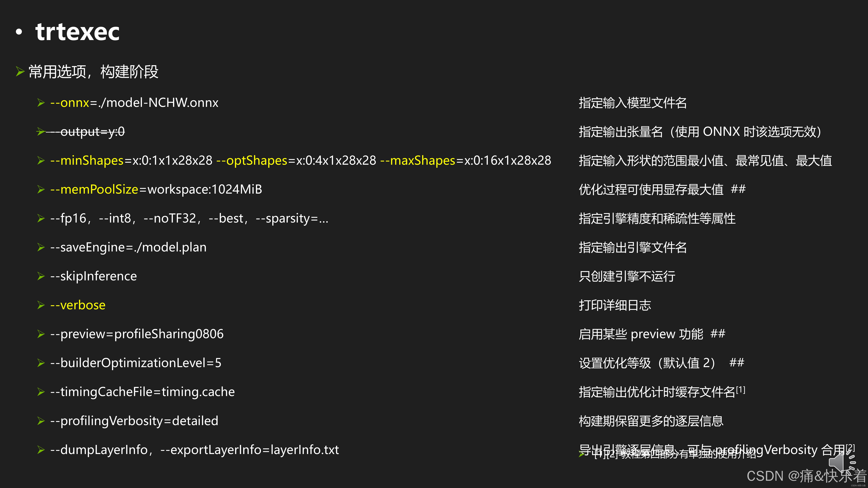The image size is (868, 488).
Task: Click the arrow bullet beside --saveEngine
Action: coord(41,248)
